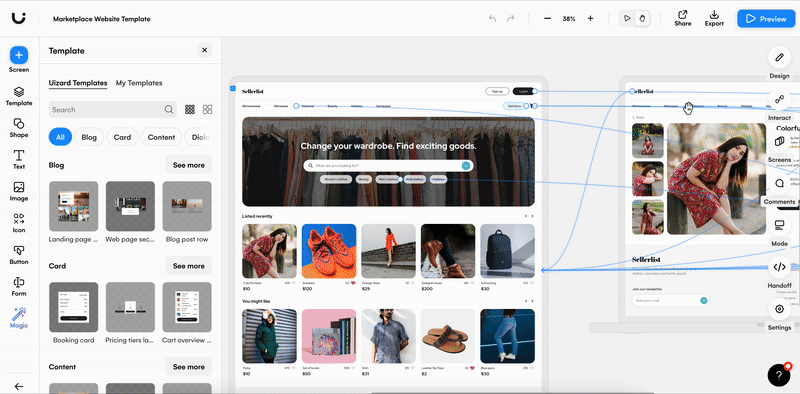Image resolution: width=800 pixels, height=394 pixels.
Task: Click Log in button in canvas screen
Action: pyautogui.click(x=522, y=91)
